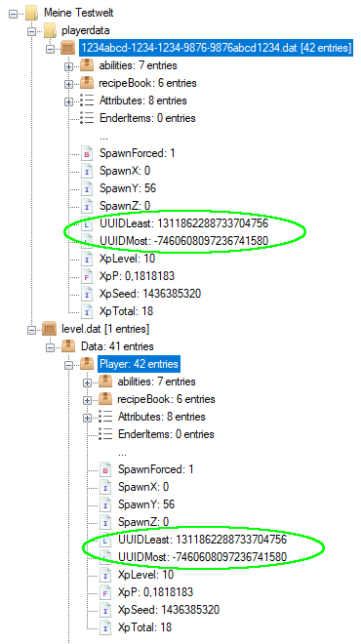Collapse the 1234abcd .dat file node
This screenshot has width=361, height=644.
50,49
